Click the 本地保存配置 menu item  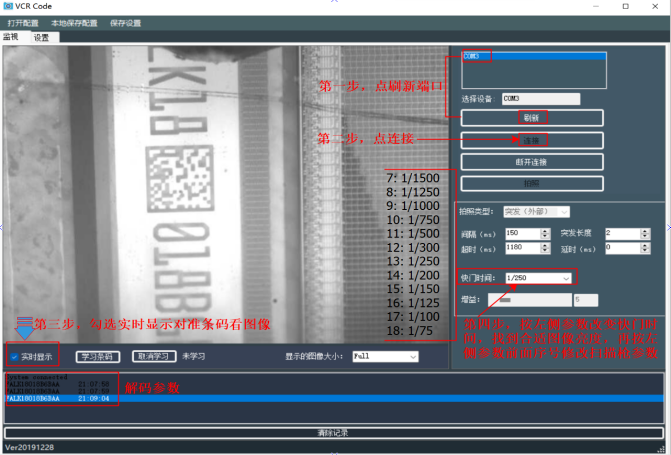[74, 23]
